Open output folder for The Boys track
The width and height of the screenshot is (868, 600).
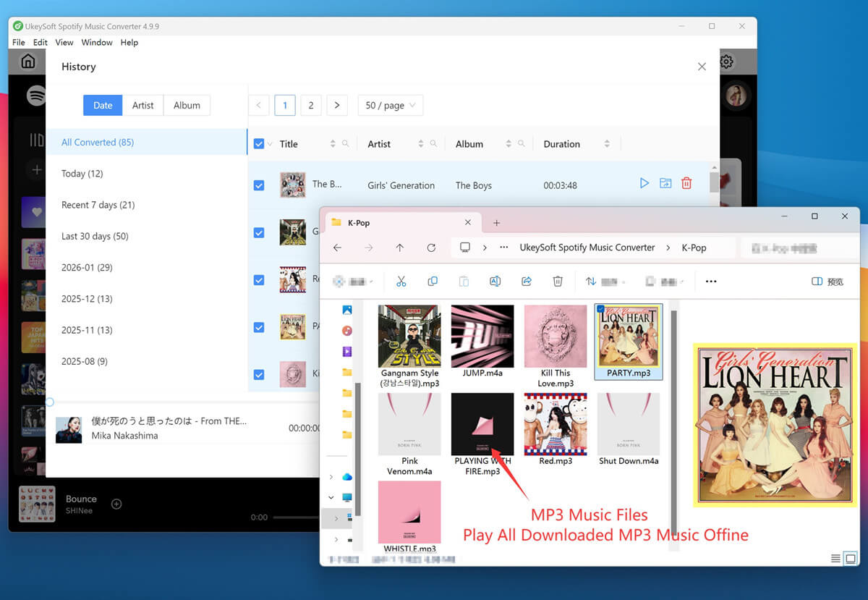[x=665, y=183]
